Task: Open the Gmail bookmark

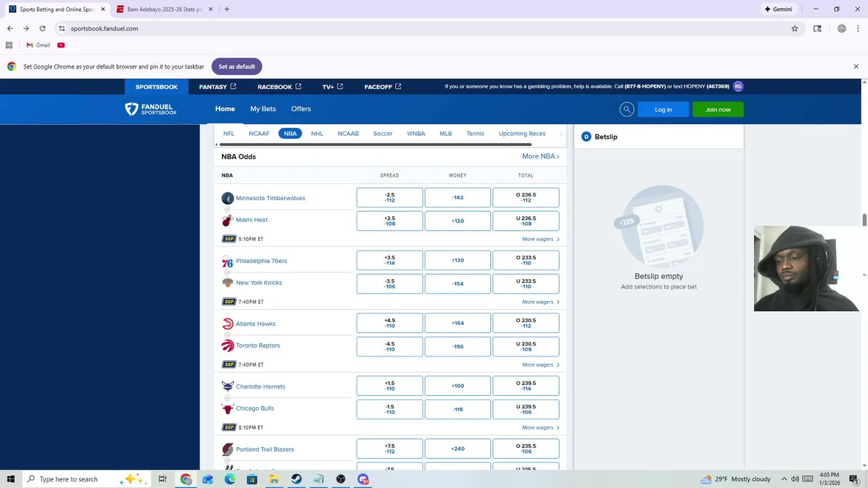Action: [38, 45]
